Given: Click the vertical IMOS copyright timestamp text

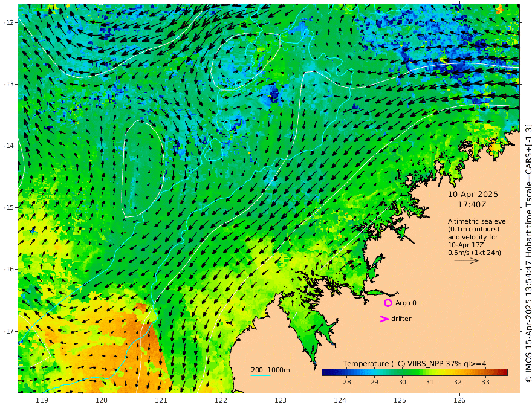Looking at the screenshot, I should (528, 253).
